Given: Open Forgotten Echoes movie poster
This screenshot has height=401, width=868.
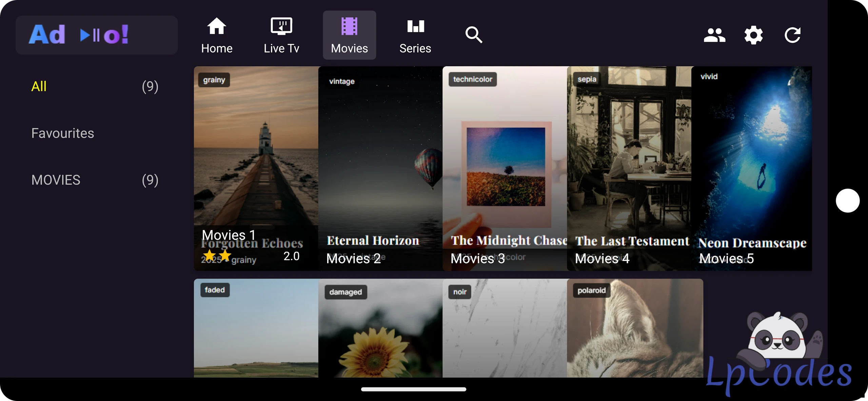Looking at the screenshot, I should tap(256, 153).
